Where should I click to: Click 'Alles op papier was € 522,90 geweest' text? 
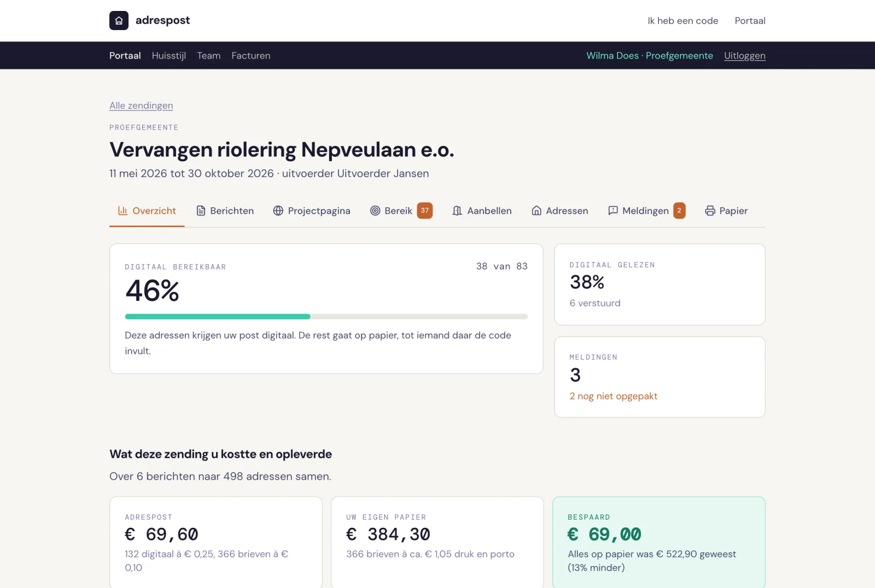pyautogui.click(x=652, y=554)
